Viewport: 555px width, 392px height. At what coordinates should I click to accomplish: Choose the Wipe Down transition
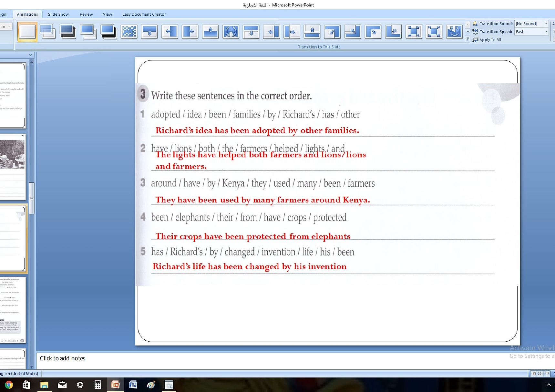(x=149, y=32)
